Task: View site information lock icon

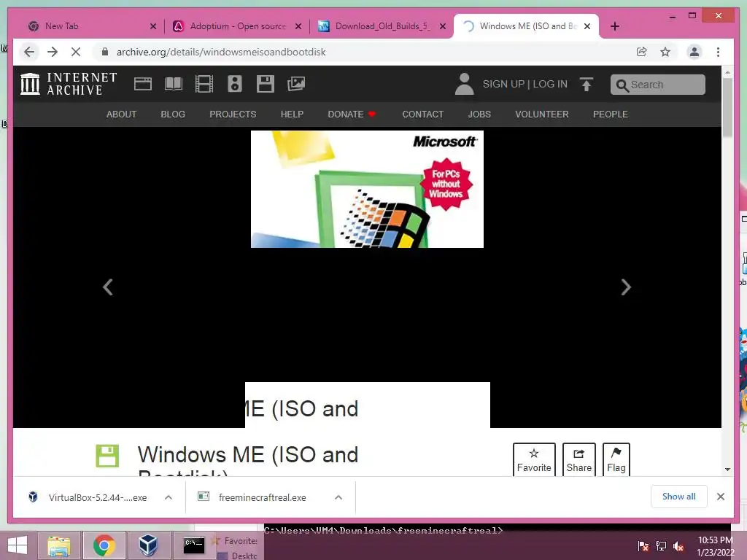Action: point(105,52)
